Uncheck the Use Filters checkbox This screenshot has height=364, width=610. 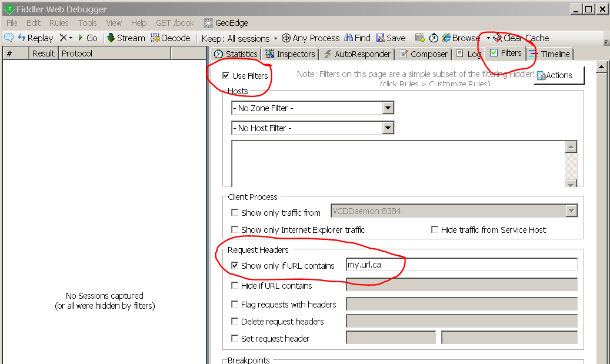(x=226, y=75)
